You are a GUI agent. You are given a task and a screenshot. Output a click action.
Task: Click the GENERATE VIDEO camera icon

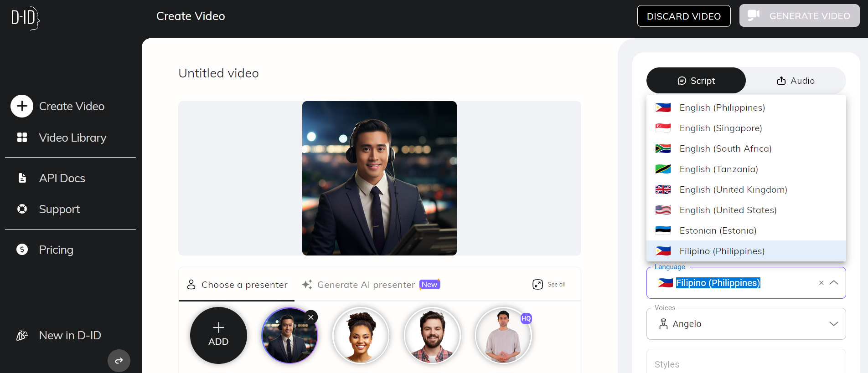point(754,15)
